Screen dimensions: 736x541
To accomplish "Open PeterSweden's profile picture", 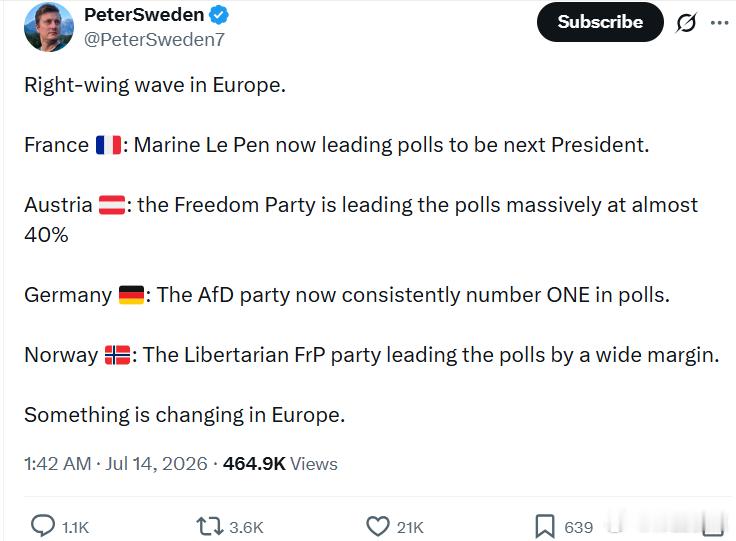I will tap(49, 27).
